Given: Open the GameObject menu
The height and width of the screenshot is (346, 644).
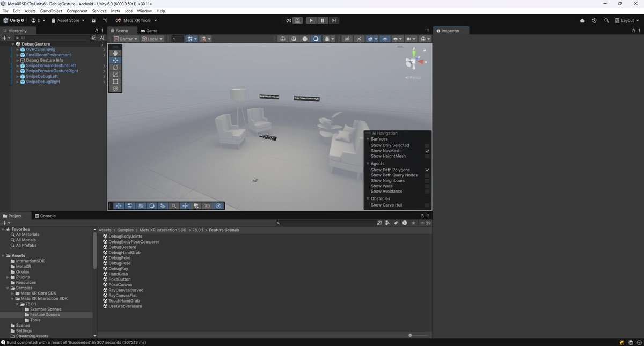Looking at the screenshot, I should click(51, 11).
